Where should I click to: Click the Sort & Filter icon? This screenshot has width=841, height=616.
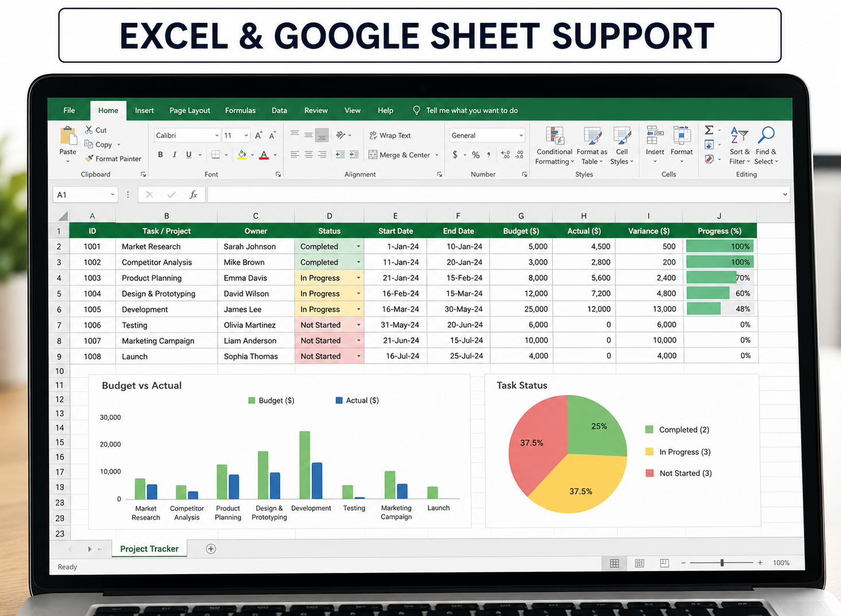coord(739,135)
